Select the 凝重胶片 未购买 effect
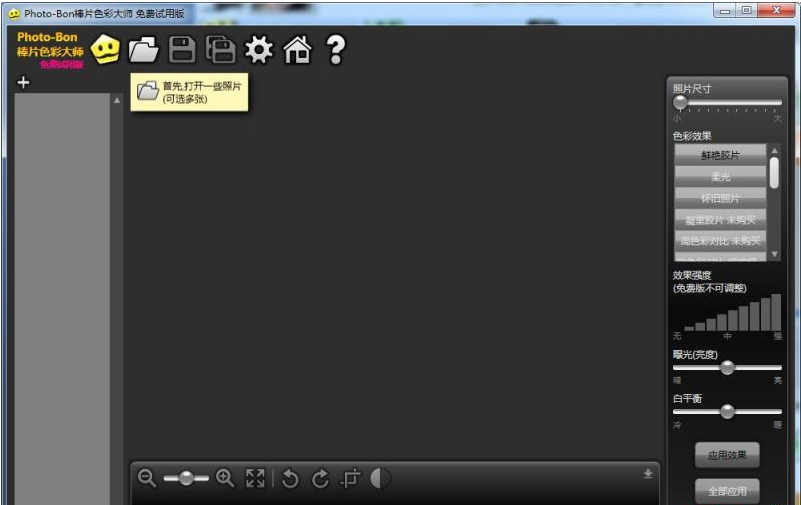 720,220
